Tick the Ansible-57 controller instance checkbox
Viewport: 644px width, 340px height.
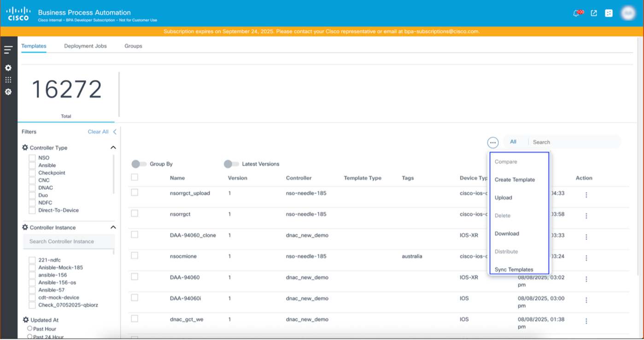[32, 290]
